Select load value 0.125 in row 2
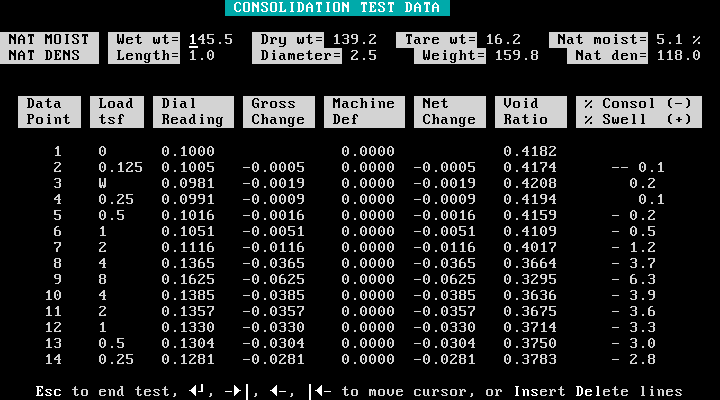 click(119, 167)
